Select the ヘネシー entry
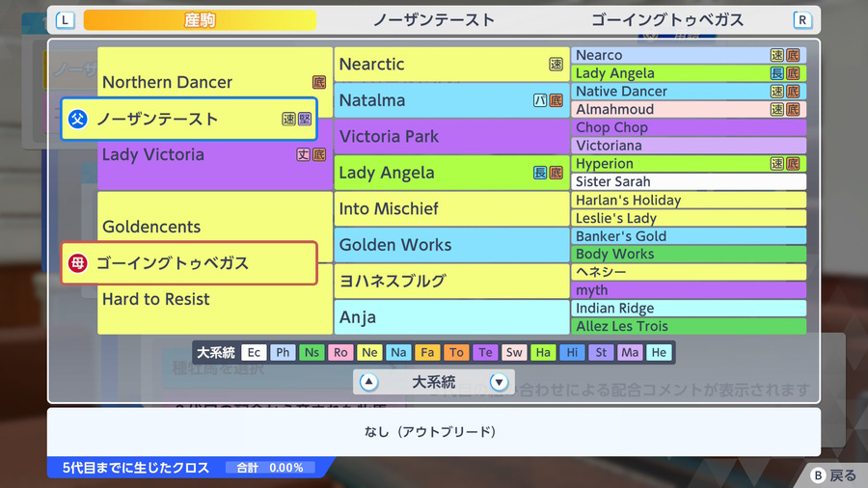 (x=689, y=272)
